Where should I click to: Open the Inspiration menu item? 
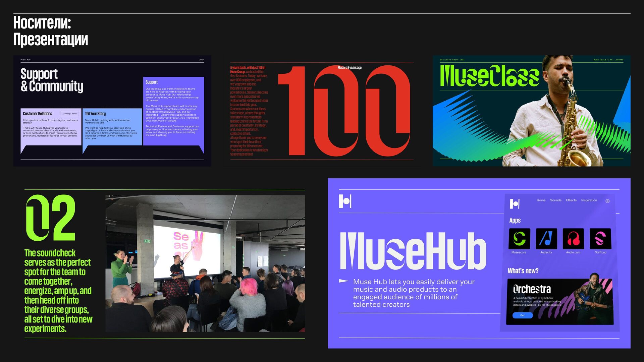point(589,200)
